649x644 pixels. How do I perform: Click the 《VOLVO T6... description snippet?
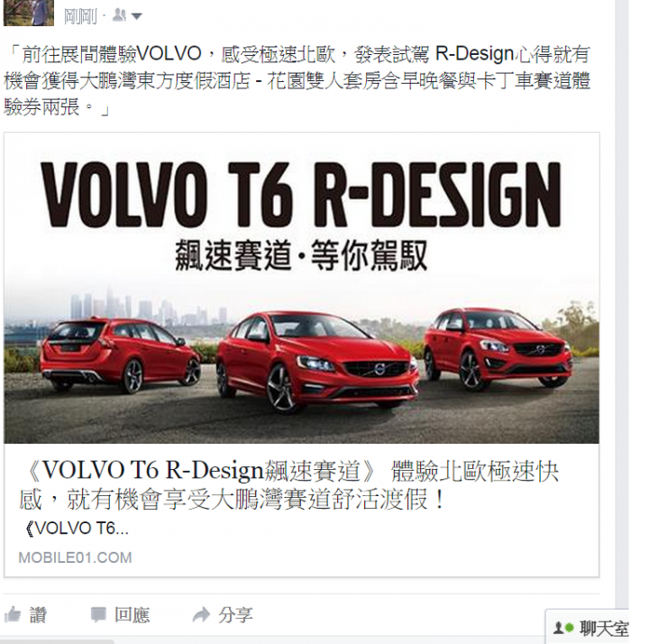click(77, 529)
